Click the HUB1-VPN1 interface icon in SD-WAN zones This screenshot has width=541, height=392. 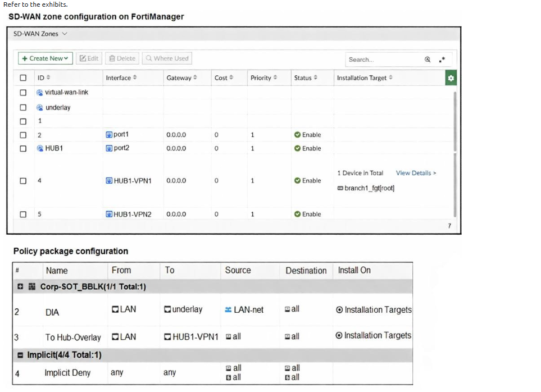109,181
